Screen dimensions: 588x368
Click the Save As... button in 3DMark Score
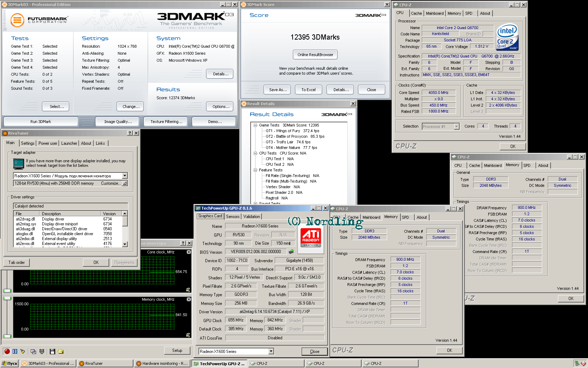coord(278,90)
